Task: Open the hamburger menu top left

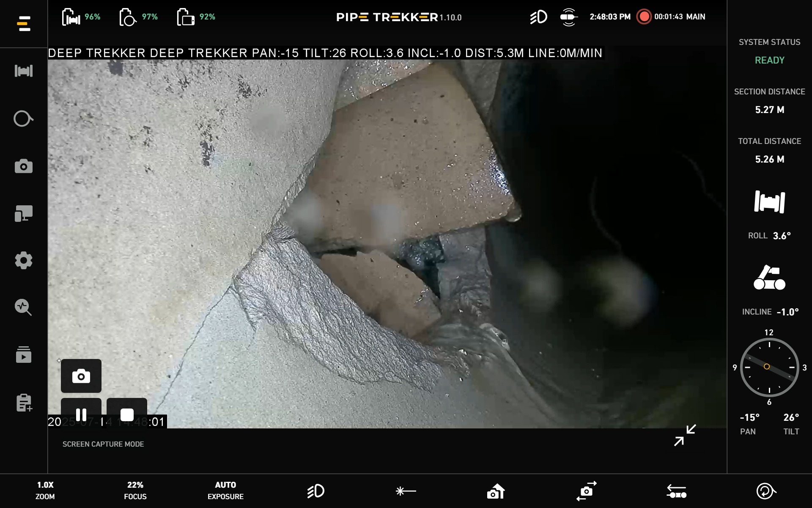Action: [24, 24]
